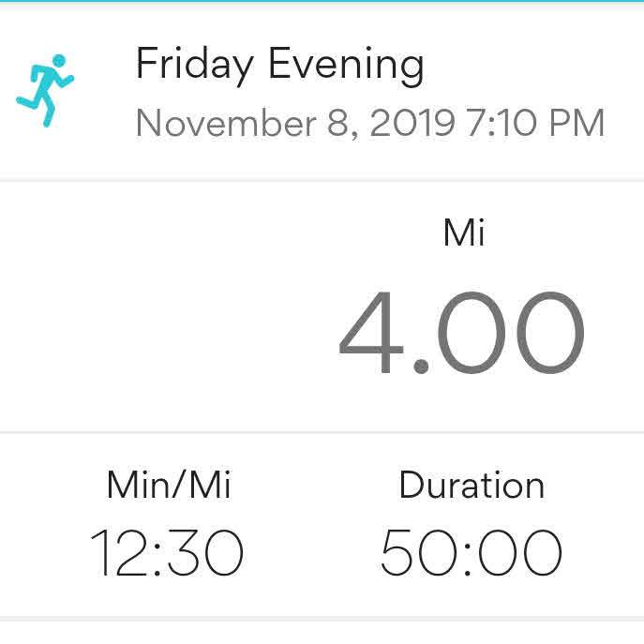Tap the Mi distance unit label
The width and height of the screenshot is (644, 644).
(464, 232)
